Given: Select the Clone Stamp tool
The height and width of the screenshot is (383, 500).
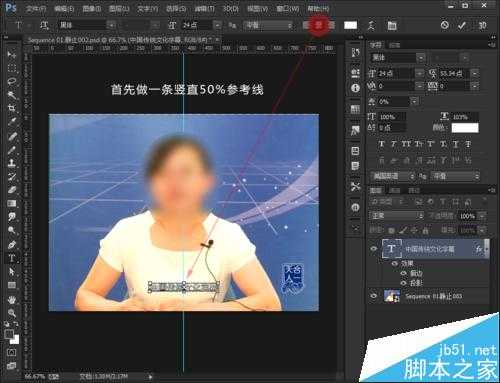Looking at the screenshot, I should click(x=12, y=163).
